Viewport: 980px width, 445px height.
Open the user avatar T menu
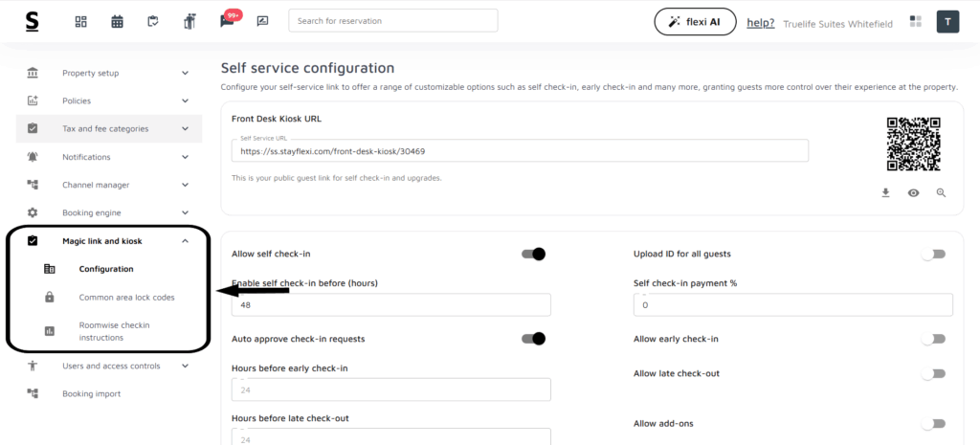[947, 22]
